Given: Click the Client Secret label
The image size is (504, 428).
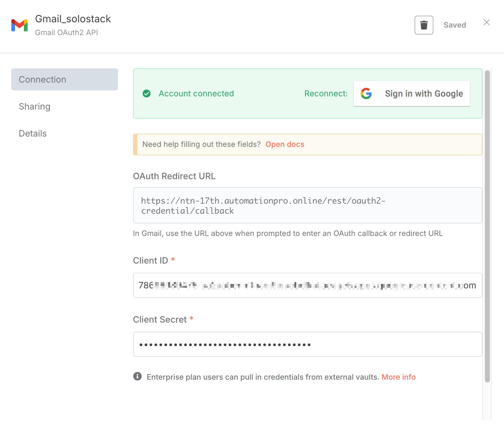Looking at the screenshot, I should click(x=160, y=319).
